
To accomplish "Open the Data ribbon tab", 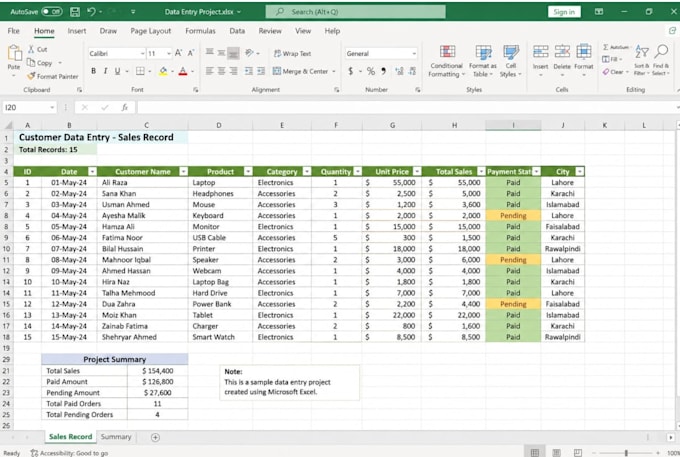I will [237, 31].
